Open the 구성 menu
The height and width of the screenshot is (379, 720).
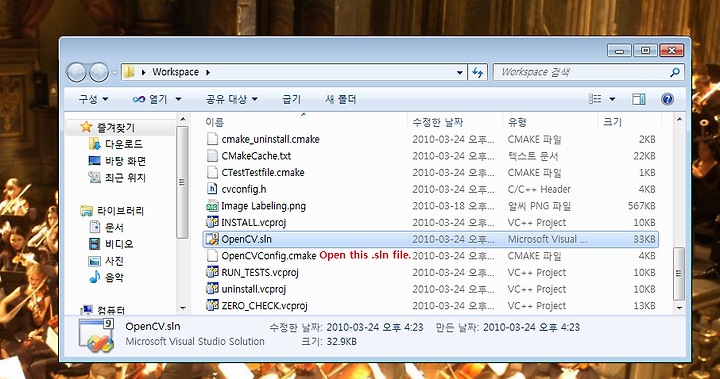93,99
